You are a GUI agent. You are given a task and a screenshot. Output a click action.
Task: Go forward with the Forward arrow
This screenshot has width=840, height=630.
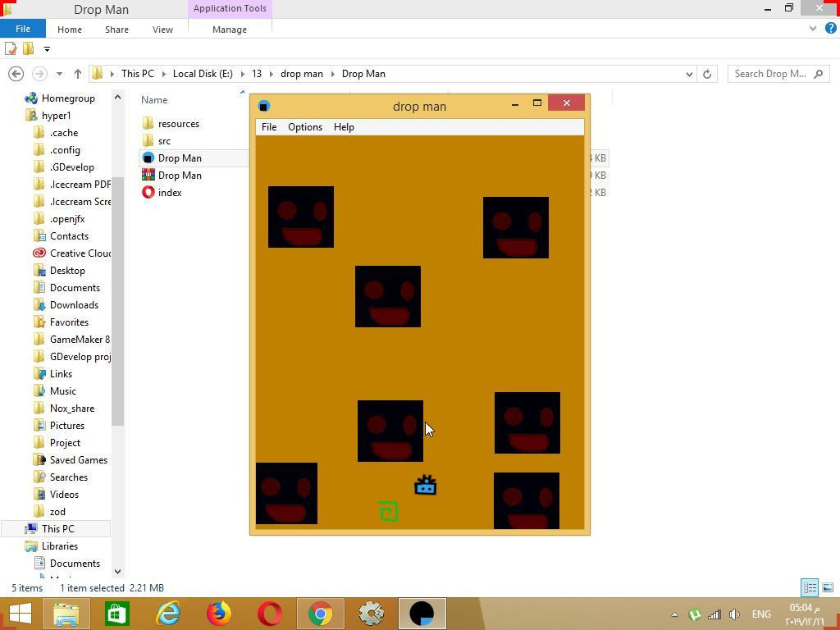[39, 74]
